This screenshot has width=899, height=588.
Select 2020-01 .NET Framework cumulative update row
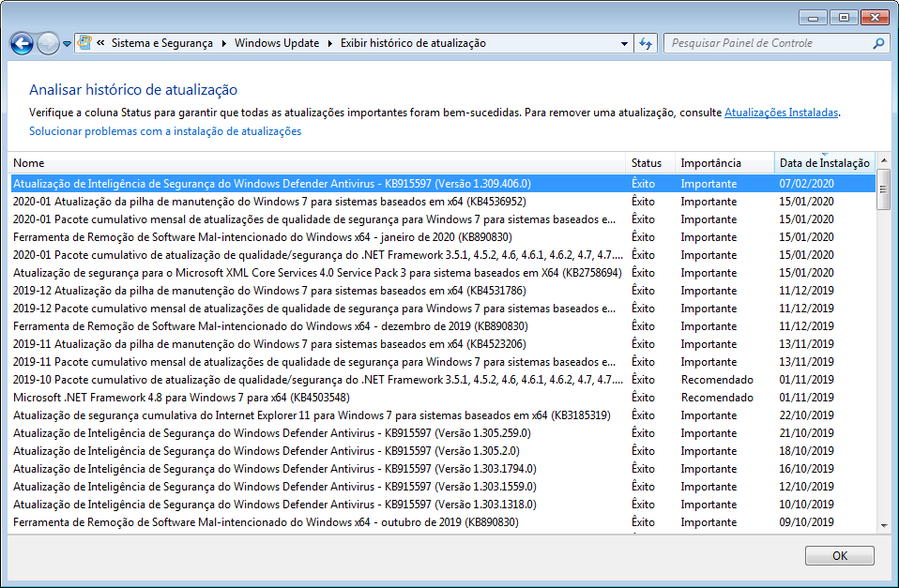click(x=443, y=254)
